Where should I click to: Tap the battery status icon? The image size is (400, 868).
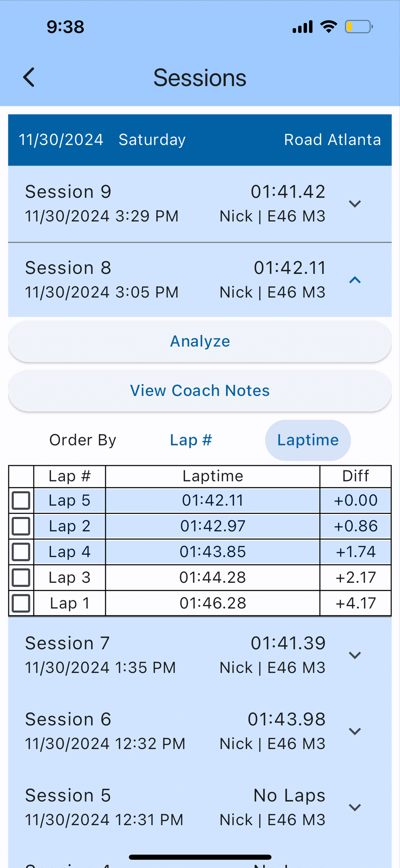[358, 27]
